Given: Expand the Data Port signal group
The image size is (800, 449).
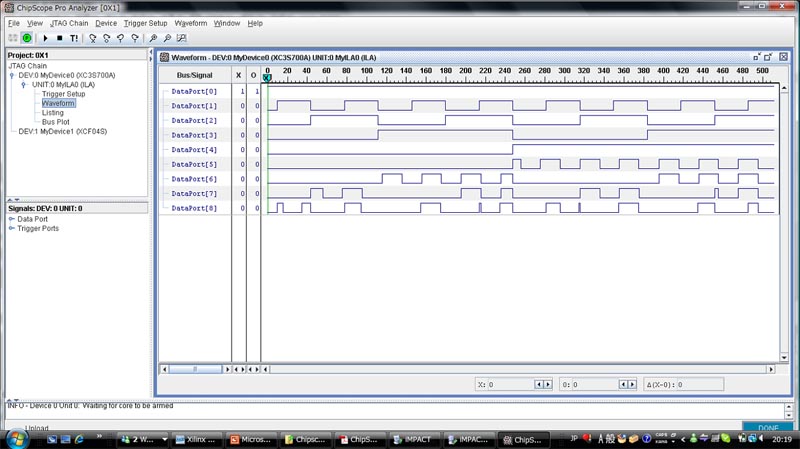Looking at the screenshot, I should point(12,219).
